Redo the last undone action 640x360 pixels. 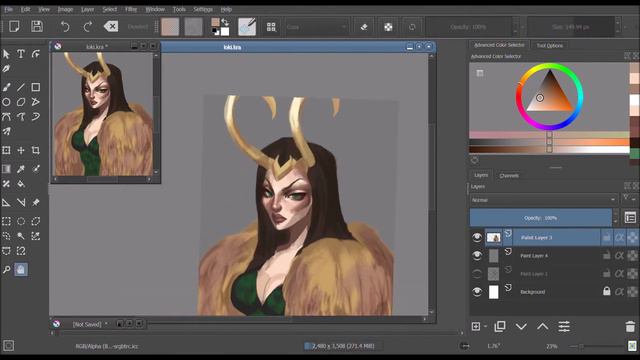coord(87,27)
